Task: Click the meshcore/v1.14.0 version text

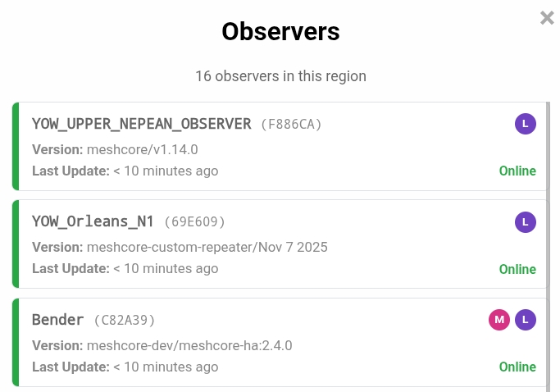Action: [x=142, y=150]
